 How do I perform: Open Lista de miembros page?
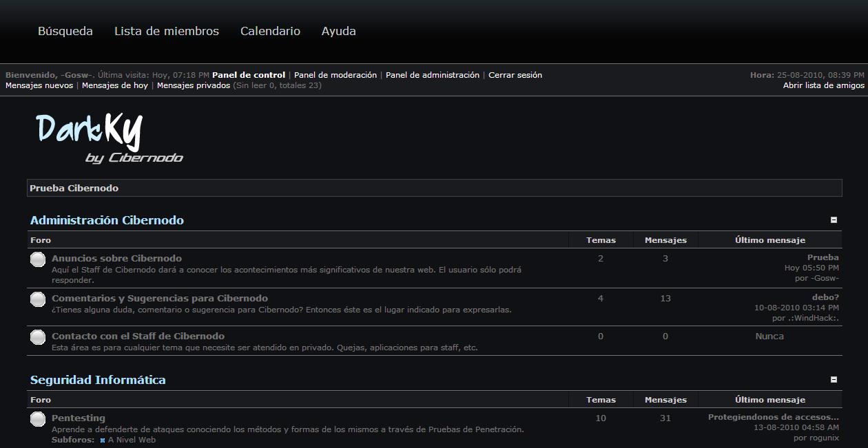pos(167,31)
